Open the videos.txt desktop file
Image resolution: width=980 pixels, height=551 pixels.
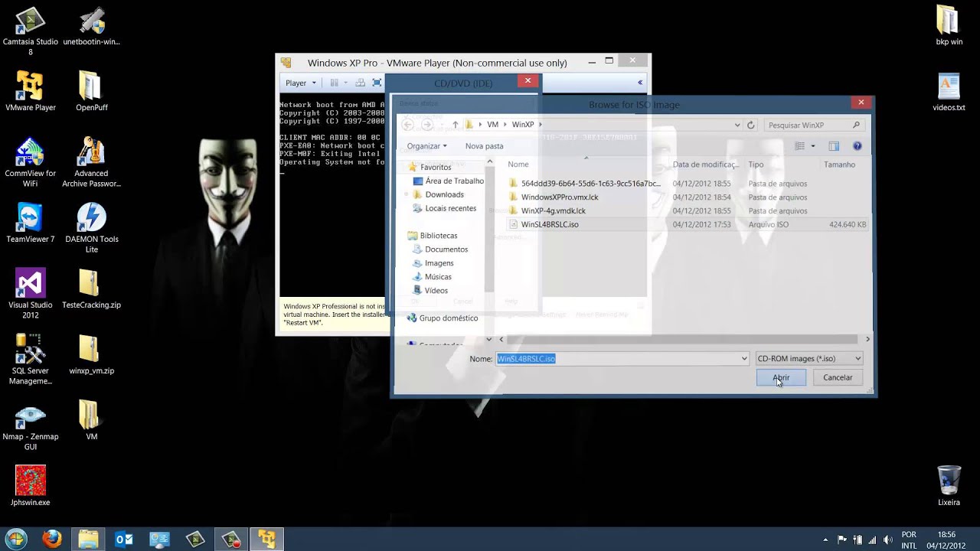tap(949, 91)
